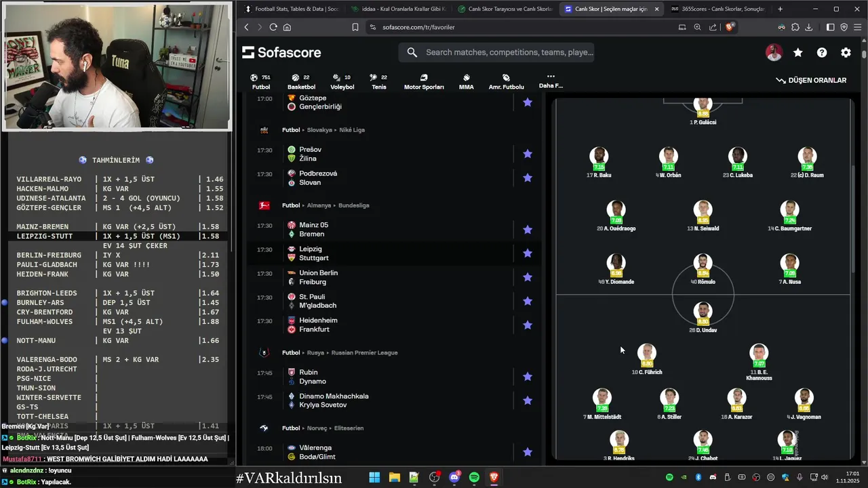This screenshot has width=868, height=488.
Task: Toggle favorite star for Prešov-Žilina
Action: (x=528, y=154)
